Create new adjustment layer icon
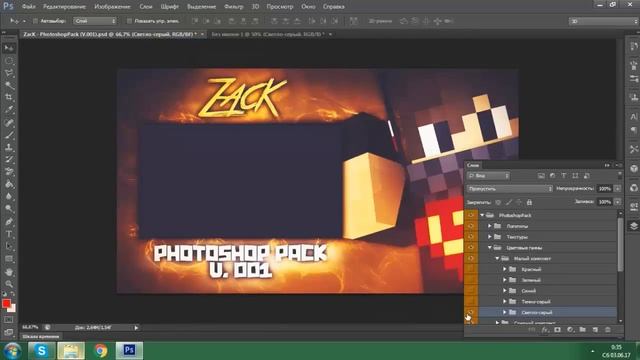The height and width of the screenshot is (360, 640). click(570, 330)
